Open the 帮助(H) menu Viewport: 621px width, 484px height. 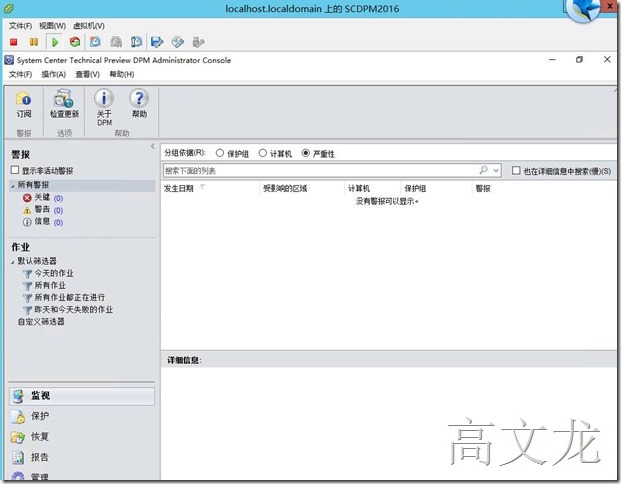point(122,74)
